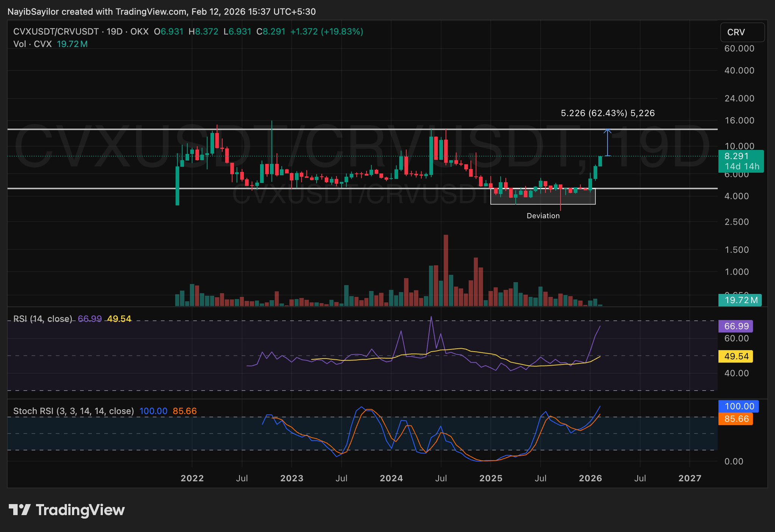Image resolution: width=775 pixels, height=532 pixels.
Task: Click the blue price range arrow
Action: coord(607,143)
